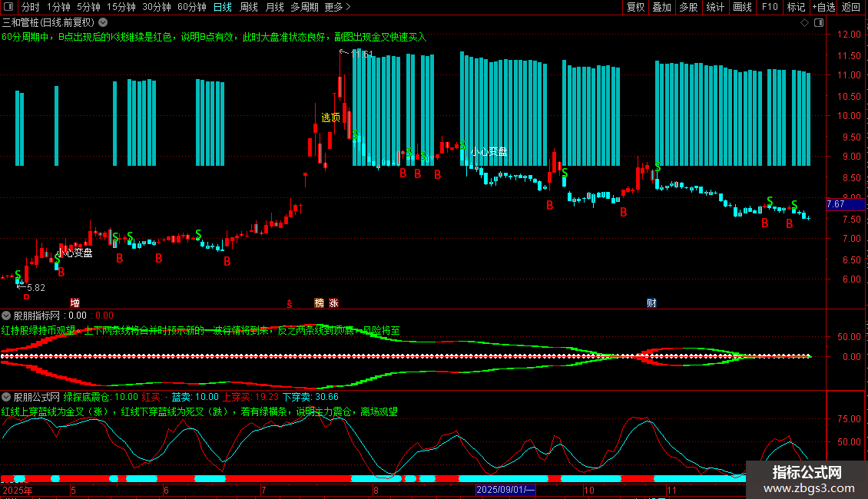Select the 15分钟 period tab

click(121, 7)
